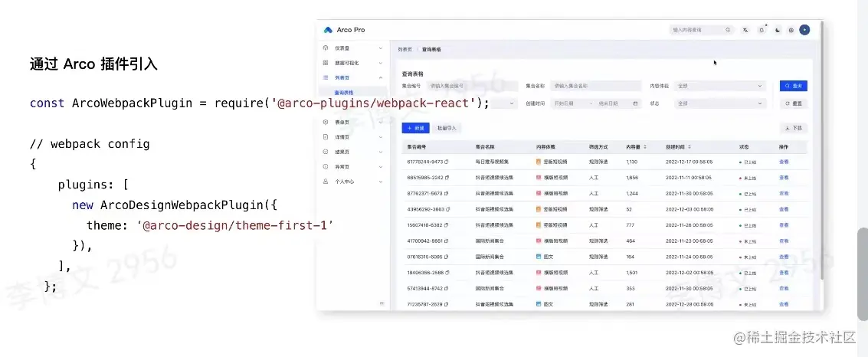868x357 pixels.
Task: Click the 异常页 sidebar icon
Action: point(326,166)
